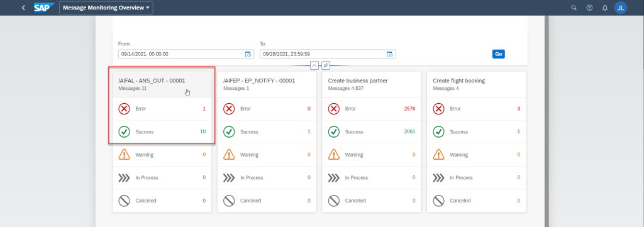Open the To date calendar picker icon
Image resolution: width=644 pixels, height=227 pixels.
tap(390, 54)
